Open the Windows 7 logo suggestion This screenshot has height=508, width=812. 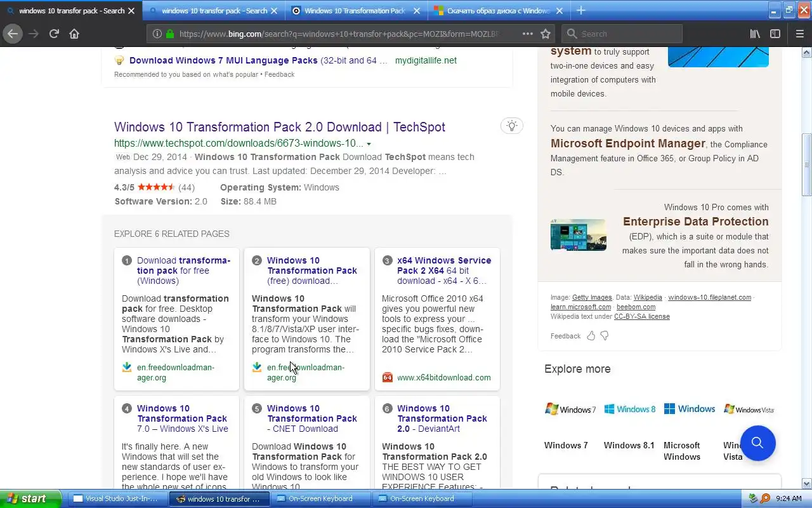tap(570, 410)
